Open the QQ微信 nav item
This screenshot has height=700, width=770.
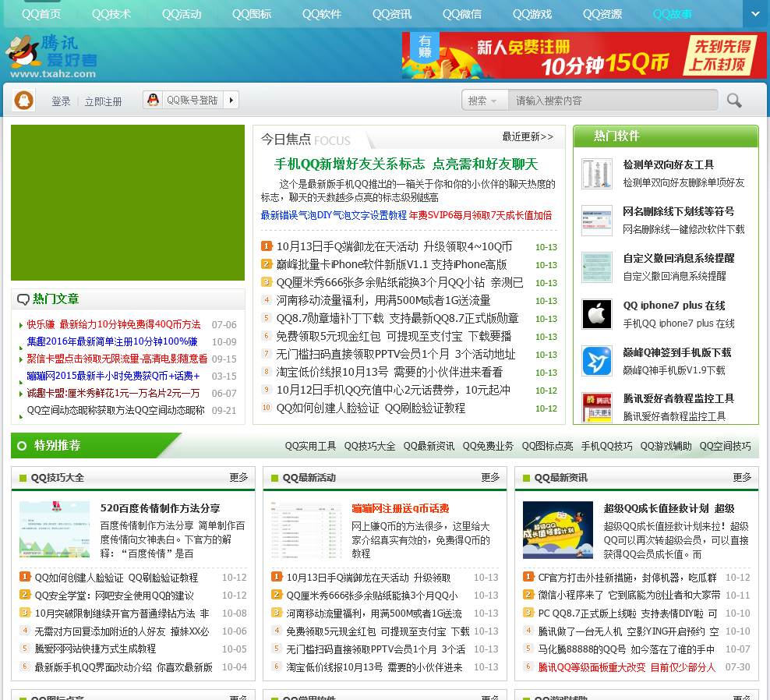click(462, 14)
